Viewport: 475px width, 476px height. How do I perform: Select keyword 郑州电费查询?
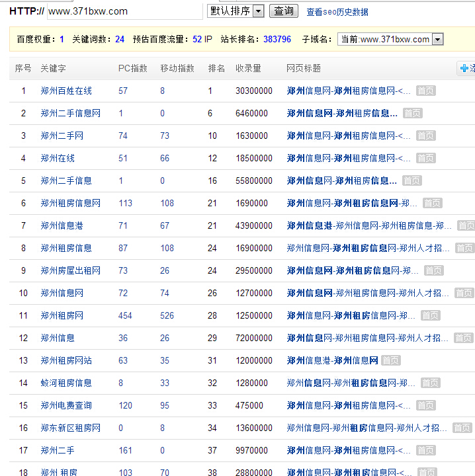(66, 405)
